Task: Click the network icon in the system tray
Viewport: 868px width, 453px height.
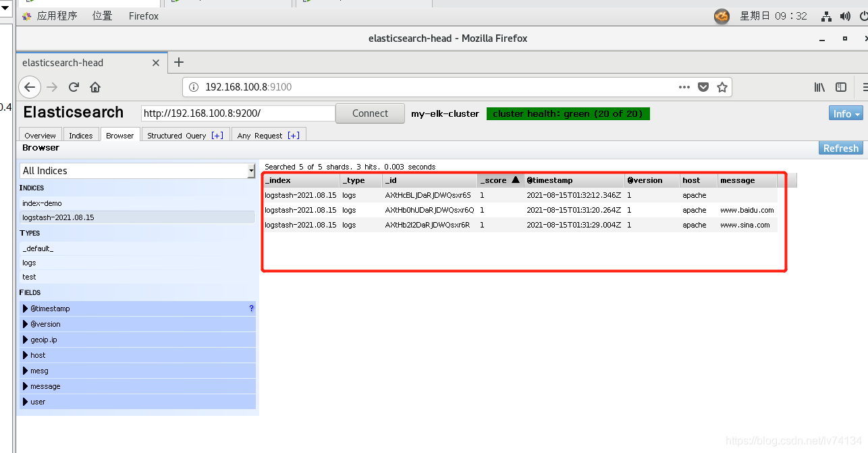Action: [x=826, y=16]
